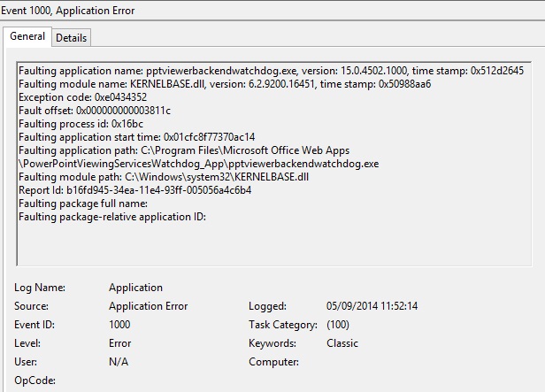Screen dimensions: 545x392
Task: Click the 'Source:' label
Action: click(31, 306)
